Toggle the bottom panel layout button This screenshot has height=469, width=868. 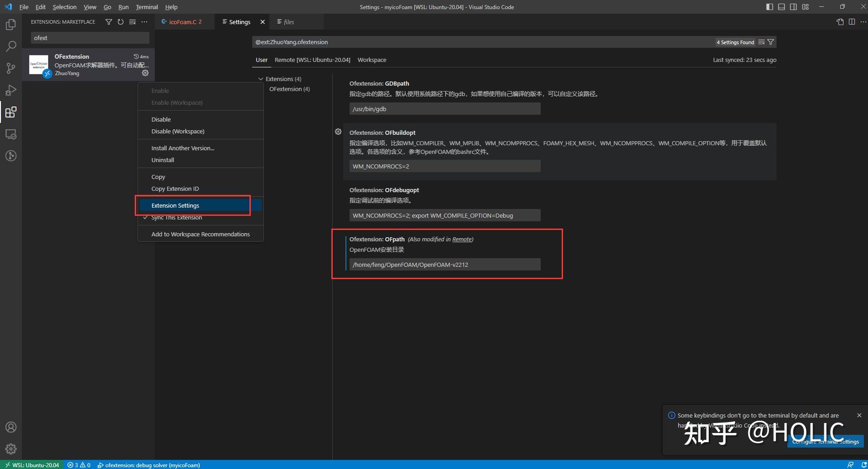tap(782, 7)
